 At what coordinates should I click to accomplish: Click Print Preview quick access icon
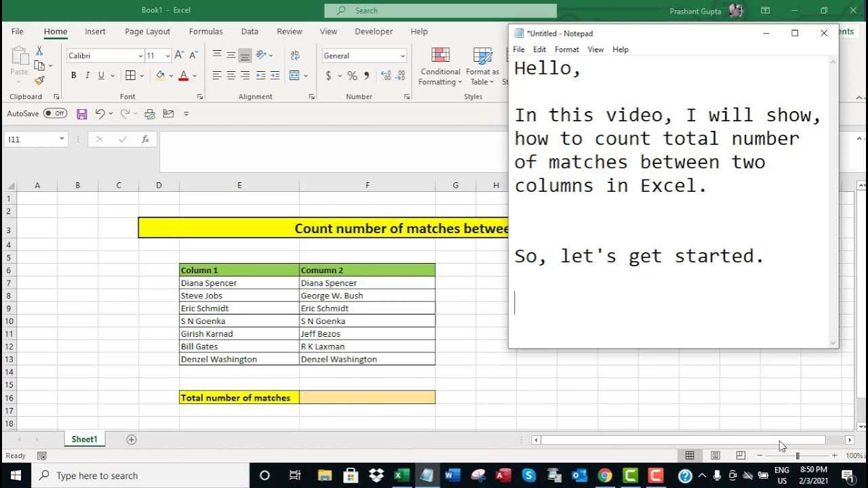150,114
